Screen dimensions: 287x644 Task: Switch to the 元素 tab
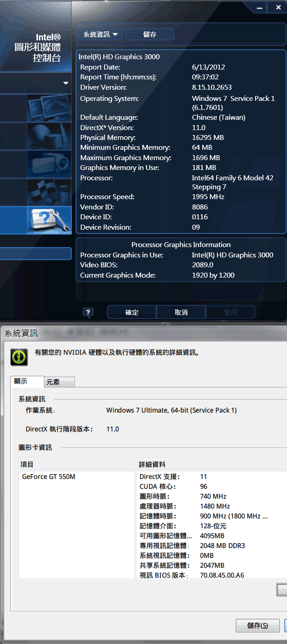point(59,382)
